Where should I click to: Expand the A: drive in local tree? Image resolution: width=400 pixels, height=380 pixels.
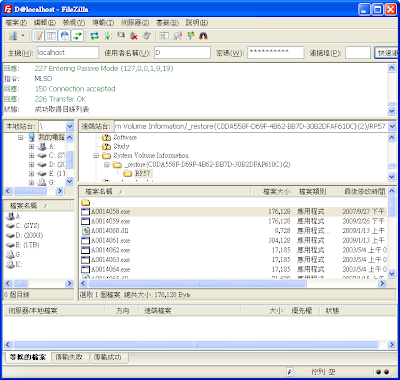click(x=31, y=146)
